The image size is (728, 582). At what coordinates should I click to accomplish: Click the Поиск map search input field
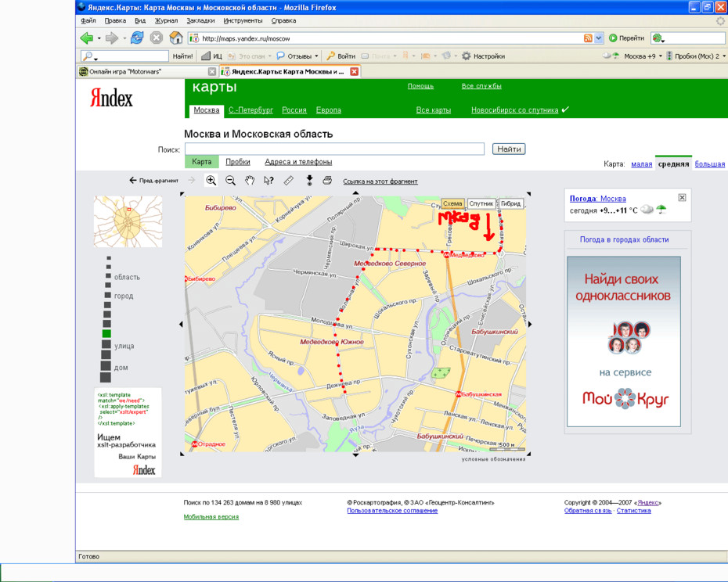[334, 149]
